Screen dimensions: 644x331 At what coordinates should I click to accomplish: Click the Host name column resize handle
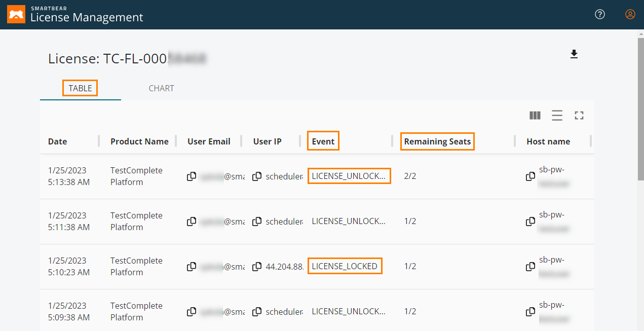[x=591, y=141]
